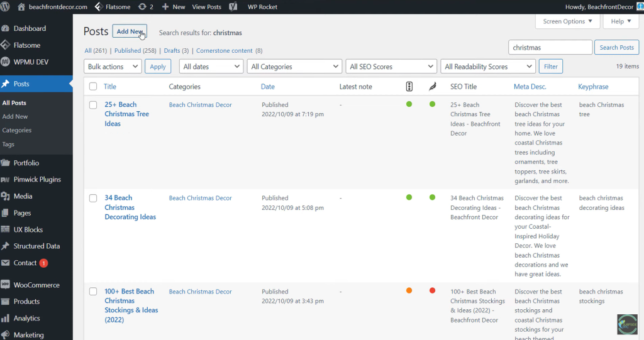Screen dimensions: 644x340
Task: Open Categories in the Posts submenu
Action: [x=17, y=130]
